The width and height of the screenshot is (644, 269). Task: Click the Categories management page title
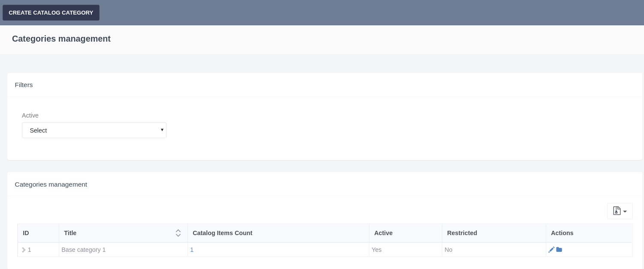(61, 39)
